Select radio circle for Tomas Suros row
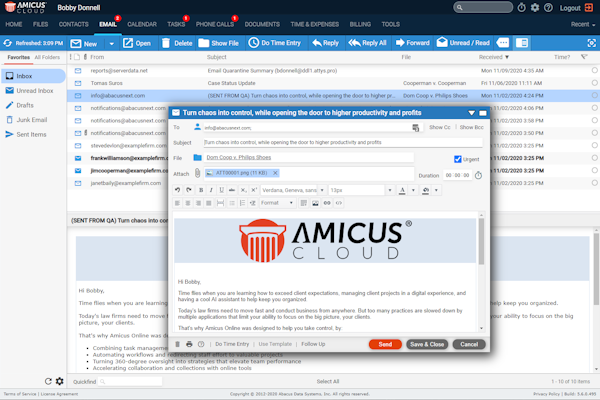 pyautogui.click(x=594, y=83)
